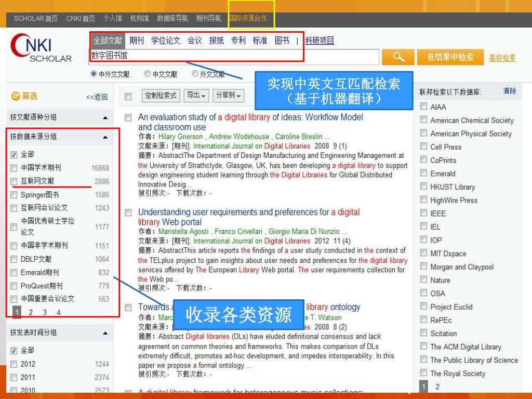Tick the Project Euclid checkbox

pos(423,306)
